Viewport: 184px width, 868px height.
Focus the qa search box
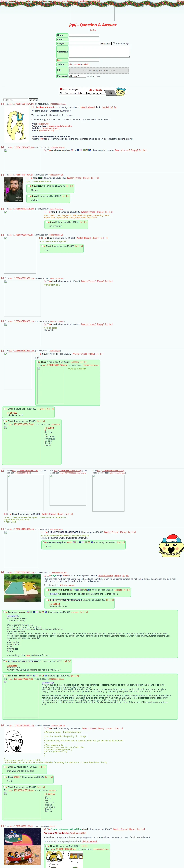tap(15, 100)
